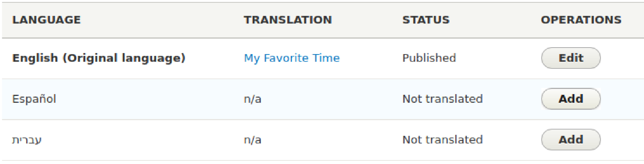The width and height of the screenshot is (644, 164).
Task: Select the highlighted Español table row
Action: coord(162,99)
